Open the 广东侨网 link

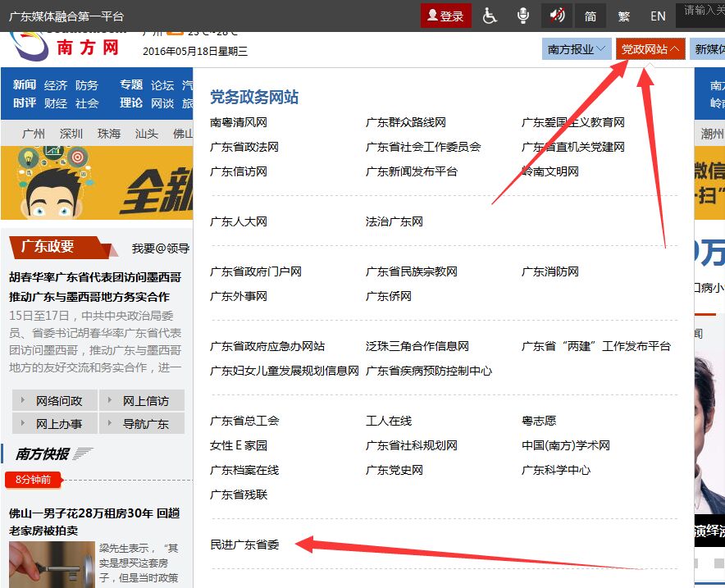pos(389,296)
